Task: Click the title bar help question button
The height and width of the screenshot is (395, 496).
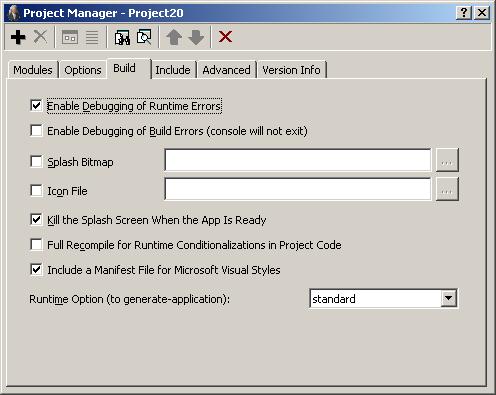Action: 464,13
